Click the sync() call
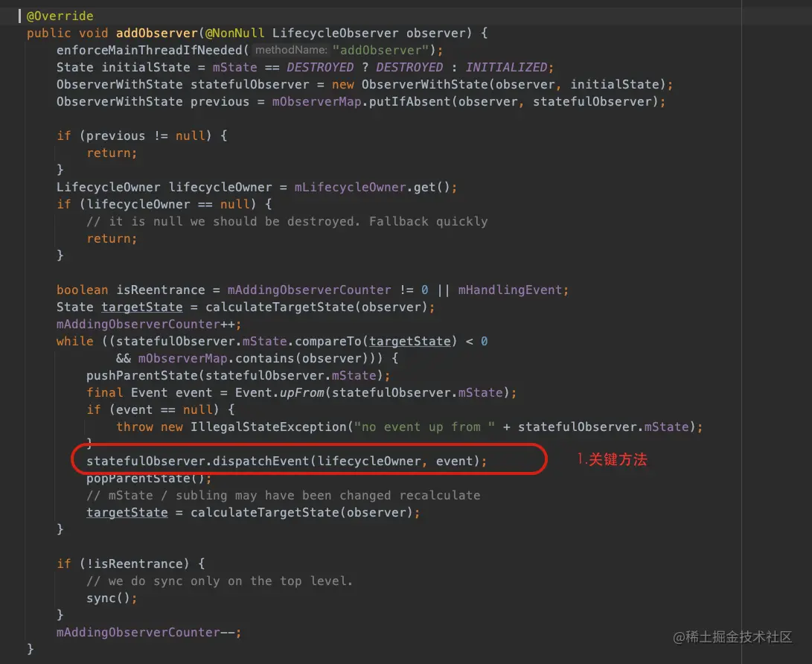Image resolution: width=812 pixels, height=664 pixels. [108, 598]
